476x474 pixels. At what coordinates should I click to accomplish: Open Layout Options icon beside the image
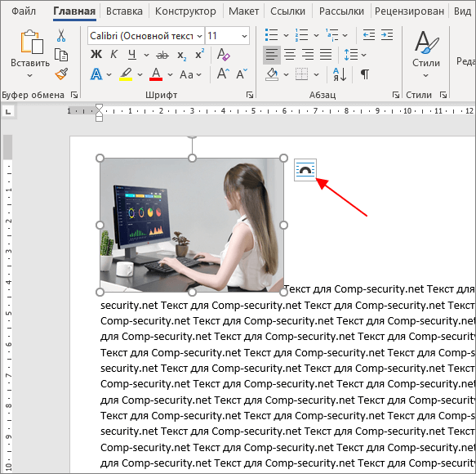305,170
